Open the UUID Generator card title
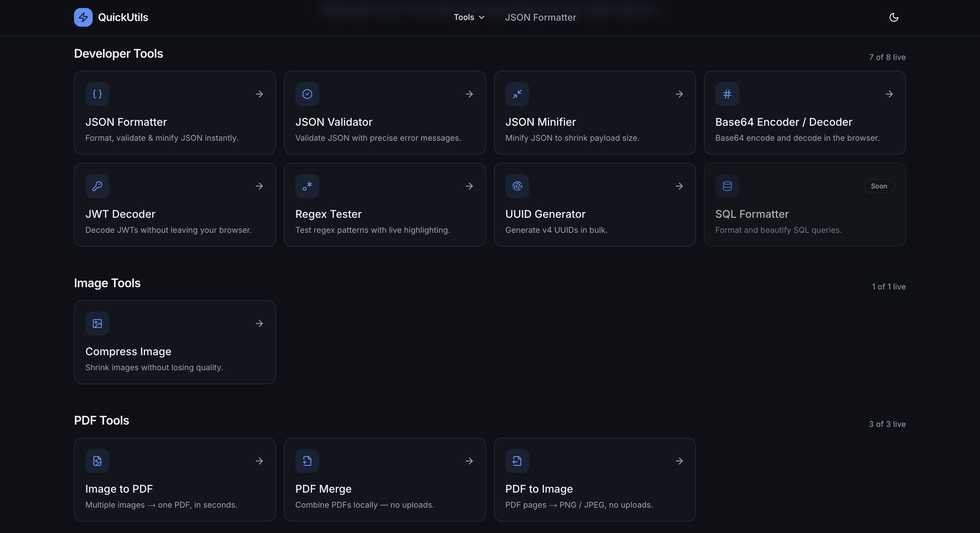Viewport: 980px width, 533px height. pos(545,214)
